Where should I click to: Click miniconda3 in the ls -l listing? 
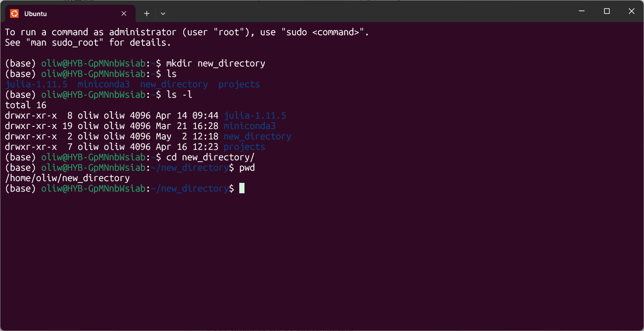coord(249,126)
